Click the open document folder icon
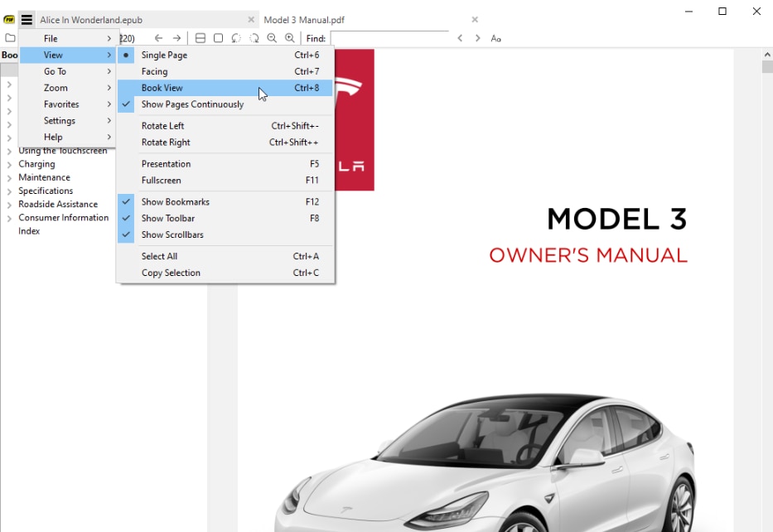The image size is (773, 532). point(9,37)
